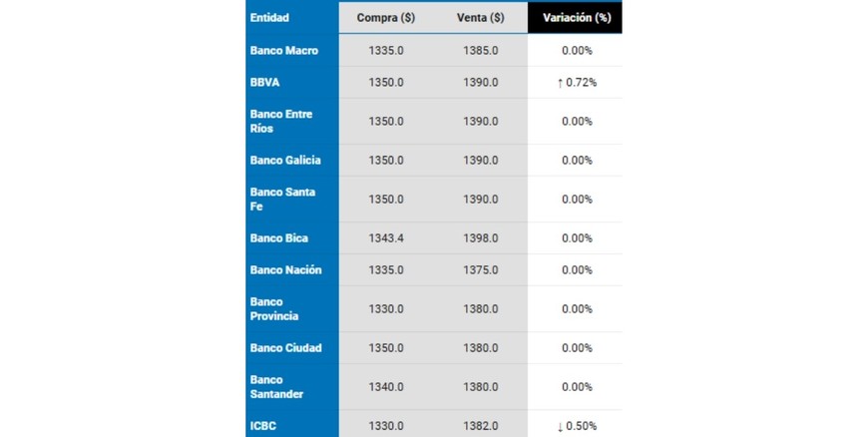Click the up arrow beside BBVA variation
This screenshot has width=868, height=437.
pyautogui.click(x=561, y=82)
